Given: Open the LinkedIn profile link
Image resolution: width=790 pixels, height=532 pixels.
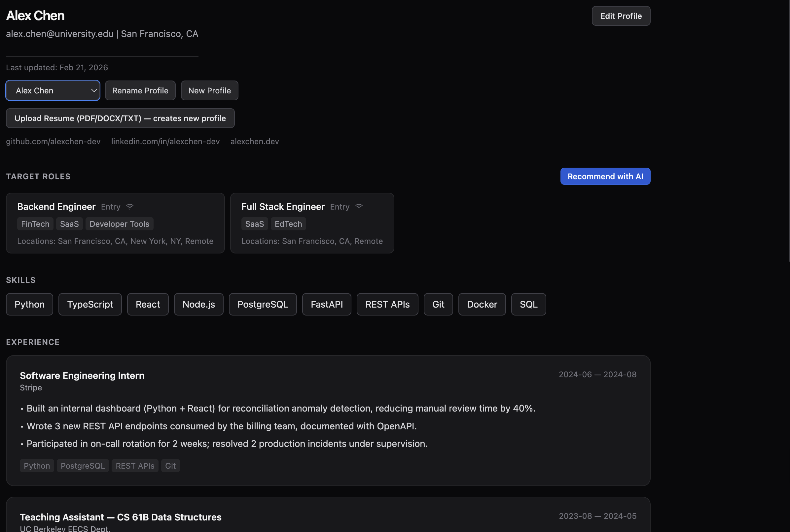Looking at the screenshot, I should pos(165,142).
